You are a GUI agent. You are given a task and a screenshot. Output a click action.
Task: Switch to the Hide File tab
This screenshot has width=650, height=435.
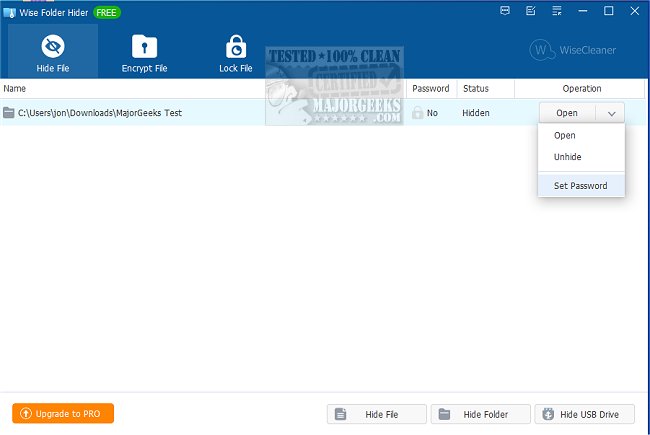point(53,51)
